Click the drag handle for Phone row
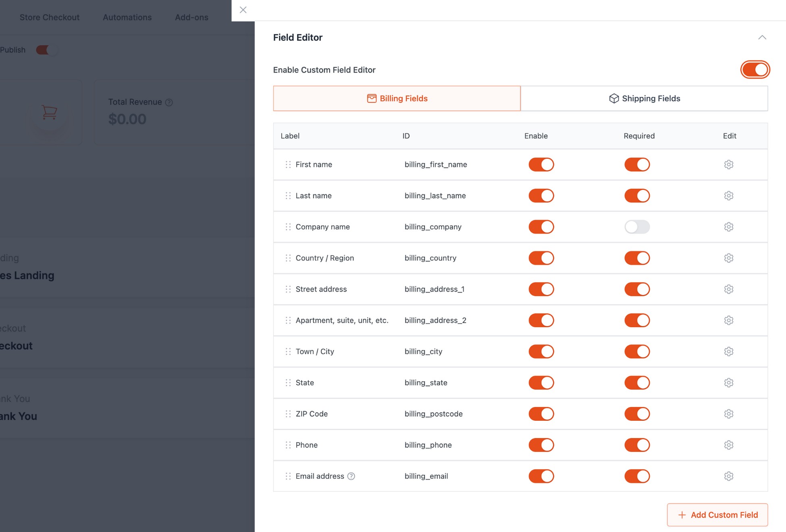The image size is (786, 532). click(x=288, y=445)
